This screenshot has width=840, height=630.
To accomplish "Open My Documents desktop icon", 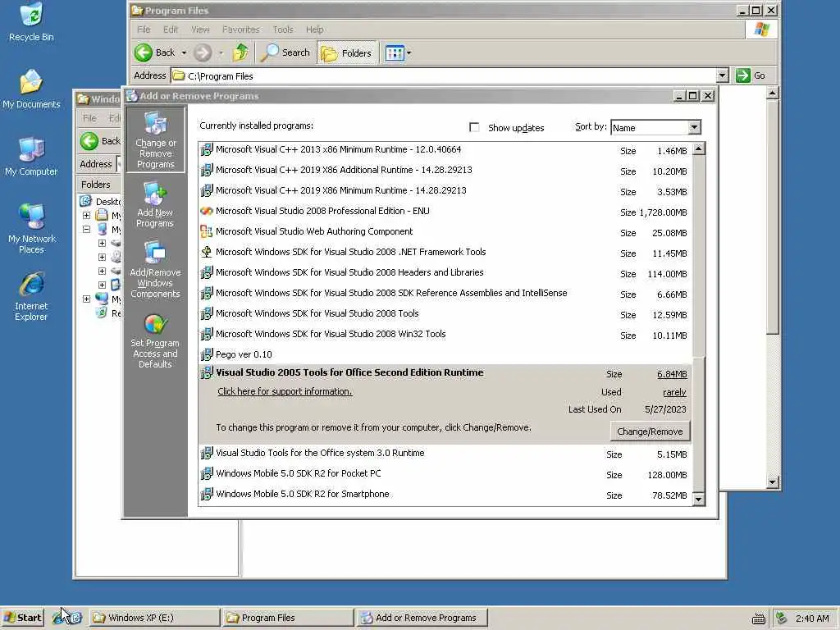I will (x=31, y=89).
